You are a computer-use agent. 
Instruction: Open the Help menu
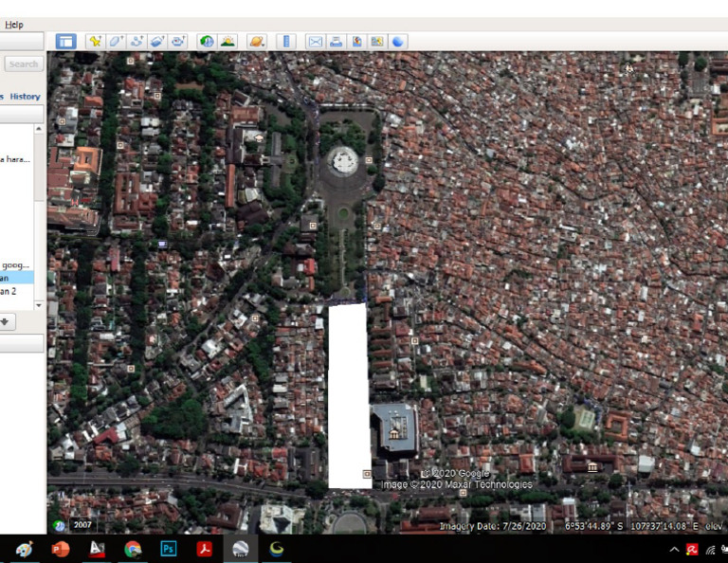coord(13,24)
